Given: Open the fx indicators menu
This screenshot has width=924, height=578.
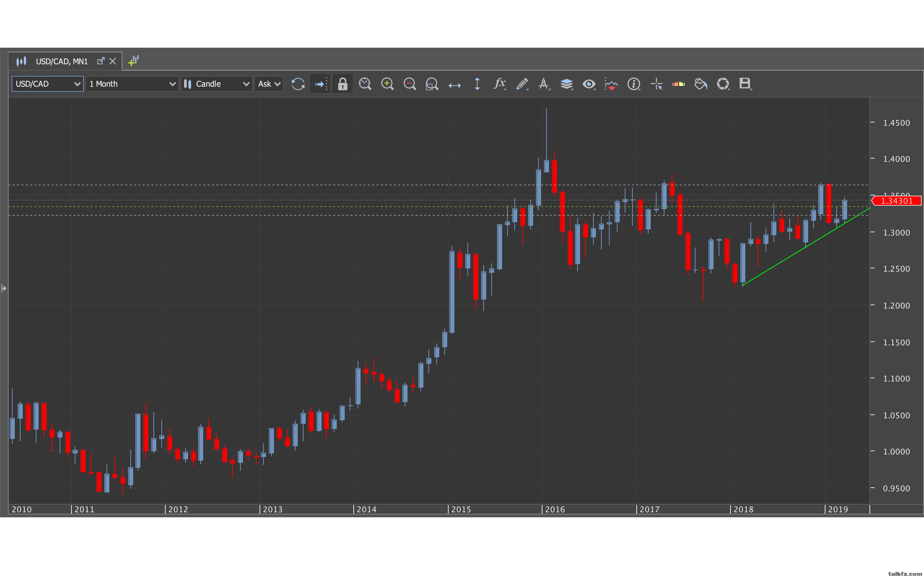Looking at the screenshot, I should pos(500,84).
